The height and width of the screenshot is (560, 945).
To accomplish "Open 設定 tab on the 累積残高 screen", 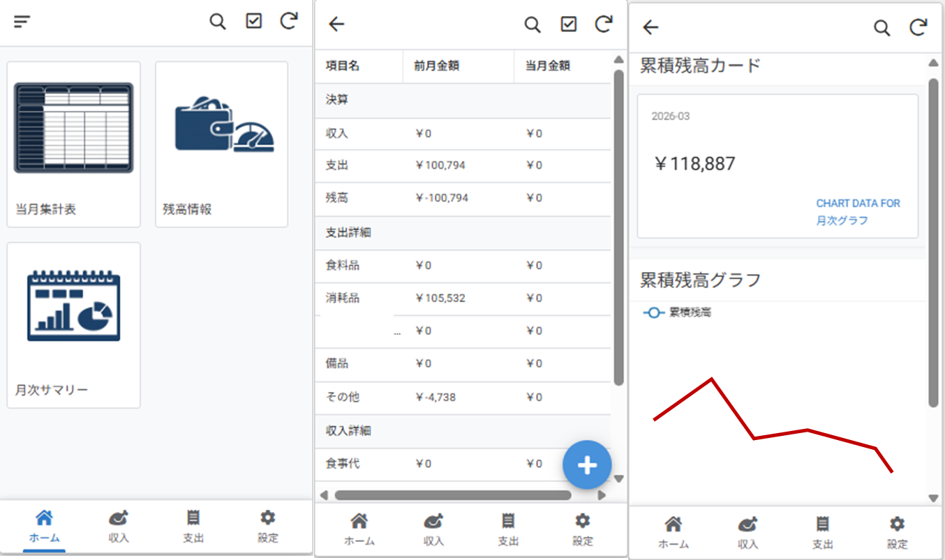I will [898, 531].
